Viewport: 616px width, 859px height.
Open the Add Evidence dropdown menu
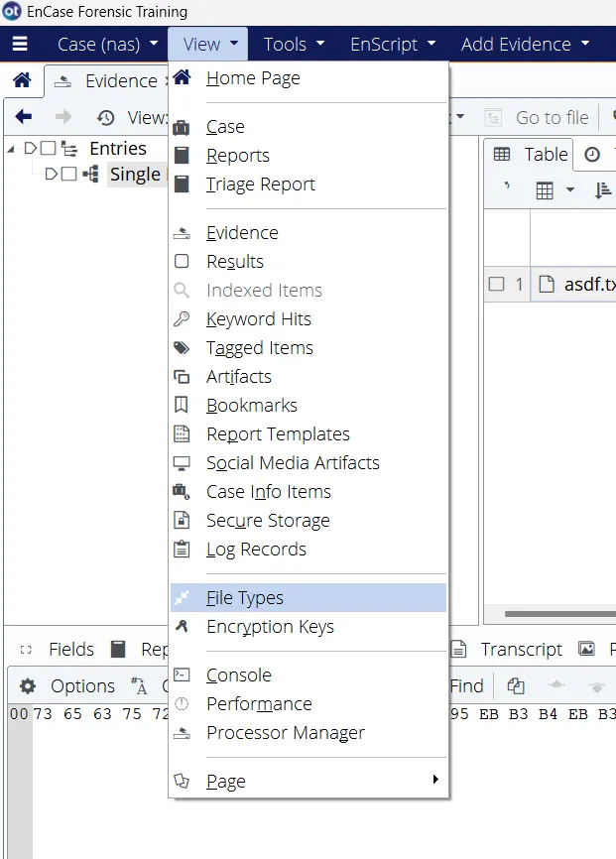coord(525,44)
